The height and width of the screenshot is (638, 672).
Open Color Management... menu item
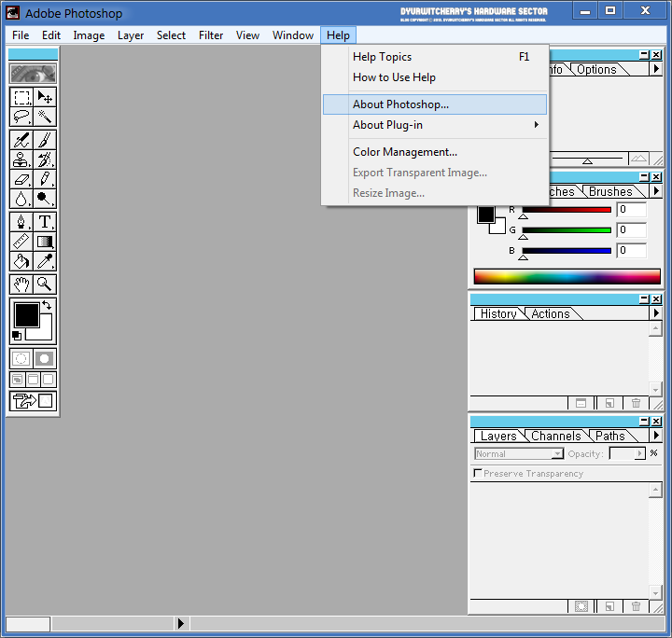pyautogui.click(x=435, y=152)
